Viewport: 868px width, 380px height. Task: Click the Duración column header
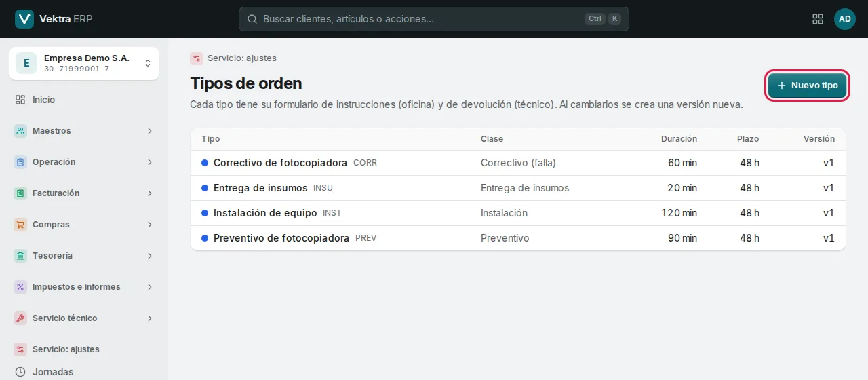[x=679, y=139]
